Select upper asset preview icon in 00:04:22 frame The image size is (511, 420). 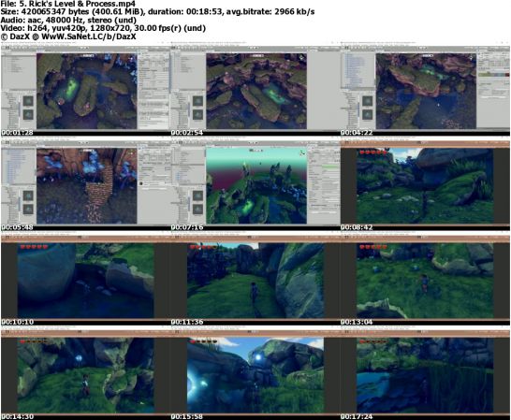[x=368, y=101]
